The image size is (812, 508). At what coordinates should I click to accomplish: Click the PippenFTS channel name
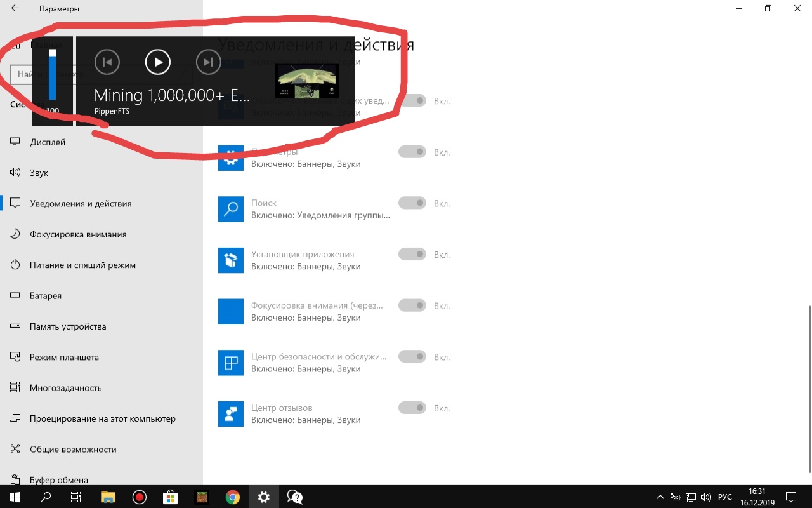point(112,111)
